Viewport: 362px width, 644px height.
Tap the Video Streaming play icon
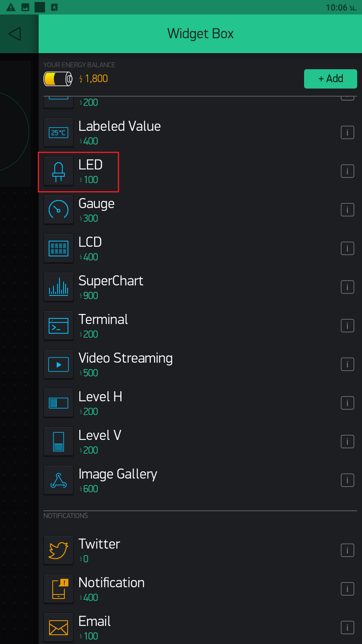point(59,365)
